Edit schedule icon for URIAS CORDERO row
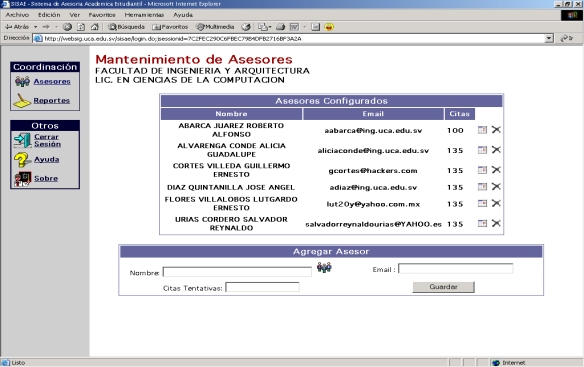Image resolution: width=584 pixels, height=367 pixels. 482,223
